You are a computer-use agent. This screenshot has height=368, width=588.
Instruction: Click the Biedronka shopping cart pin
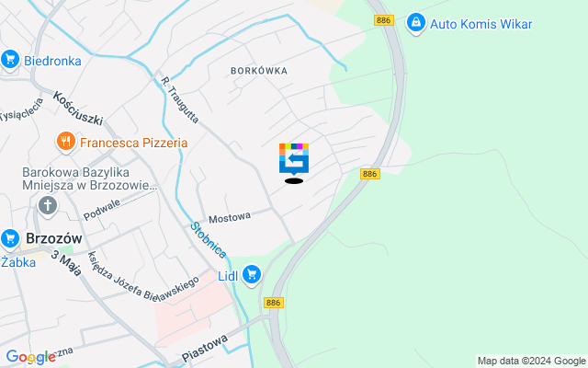point(10,61)
